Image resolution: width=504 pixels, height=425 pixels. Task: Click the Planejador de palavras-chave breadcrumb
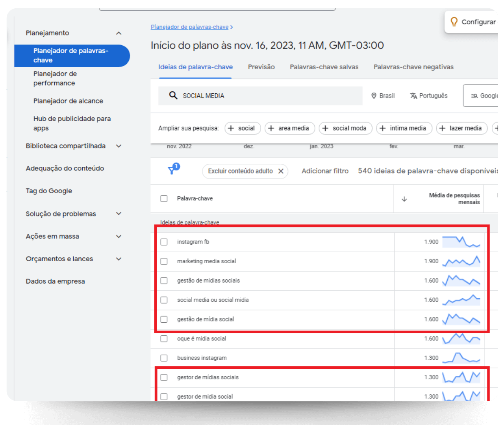[189, 27]
